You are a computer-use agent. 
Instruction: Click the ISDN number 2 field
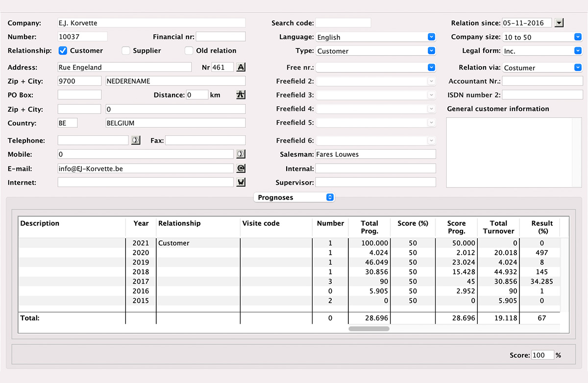(x=542, y=95)
